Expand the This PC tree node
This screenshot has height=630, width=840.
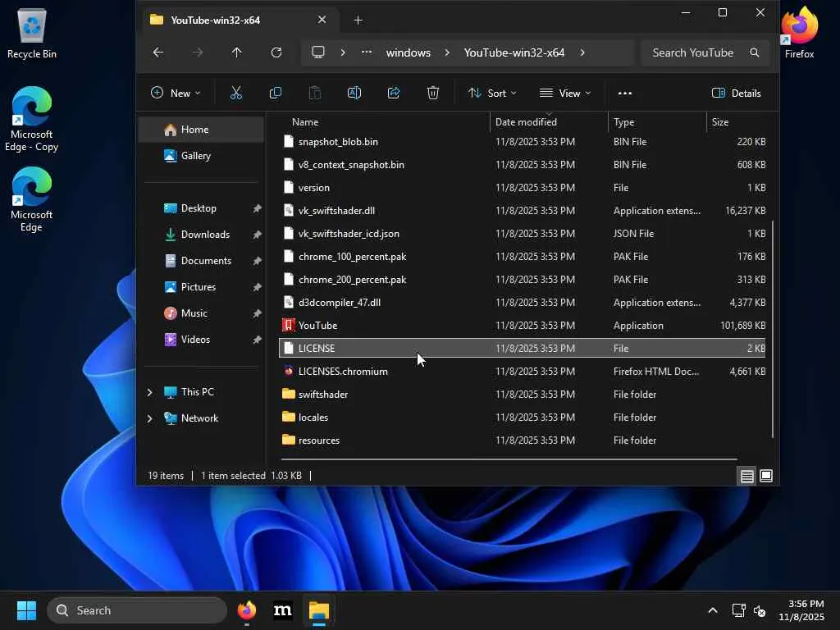149,392
